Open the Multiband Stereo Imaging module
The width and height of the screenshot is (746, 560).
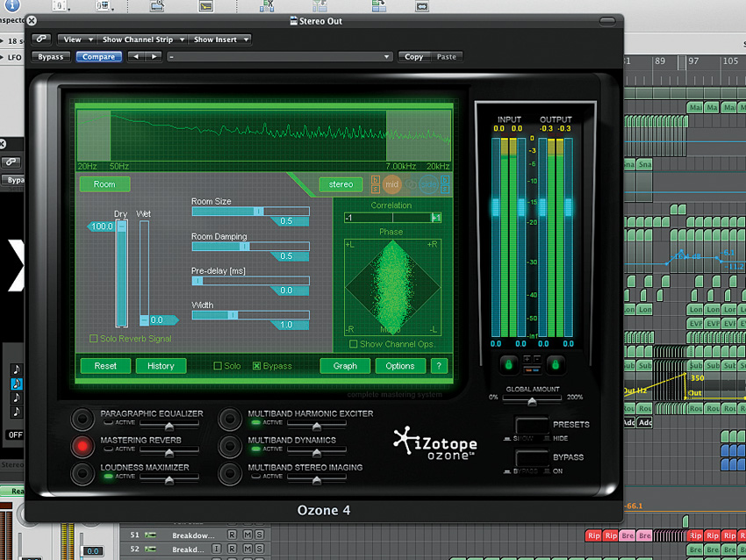pos(230,472)
